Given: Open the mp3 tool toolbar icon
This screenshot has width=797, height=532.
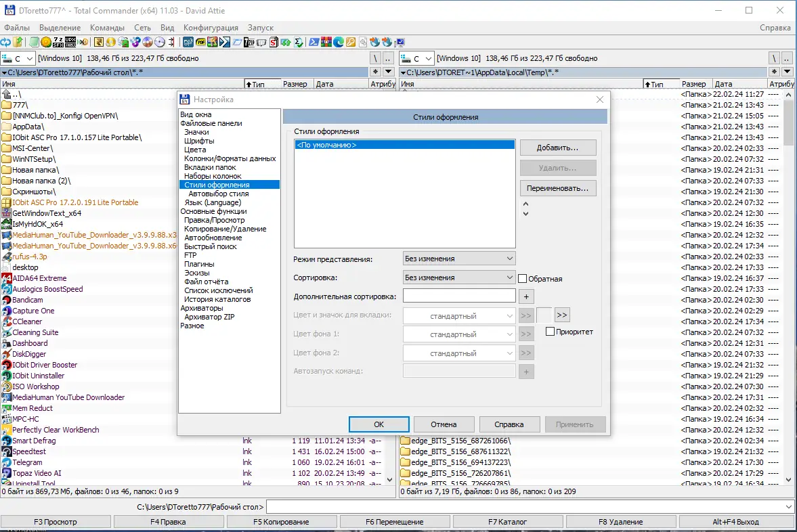Looking at the screenshot, I should click(188, 42).
